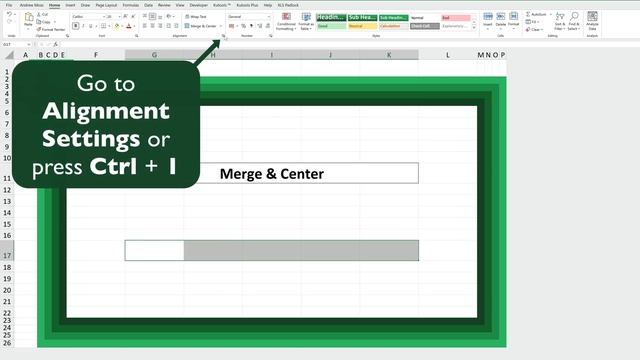Click the Merge & Center button
The image size is (640, 360).
200,26
